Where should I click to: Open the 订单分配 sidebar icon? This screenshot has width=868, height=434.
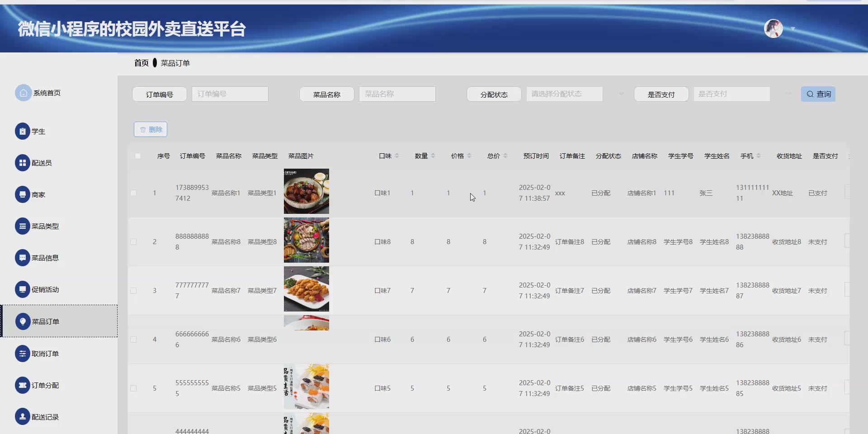click(23, 385)
